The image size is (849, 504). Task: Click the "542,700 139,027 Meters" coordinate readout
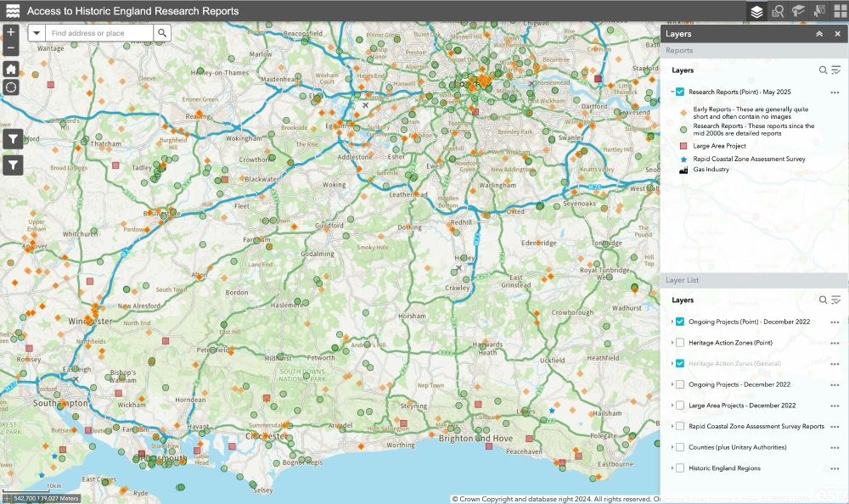(x=46, y=498)
